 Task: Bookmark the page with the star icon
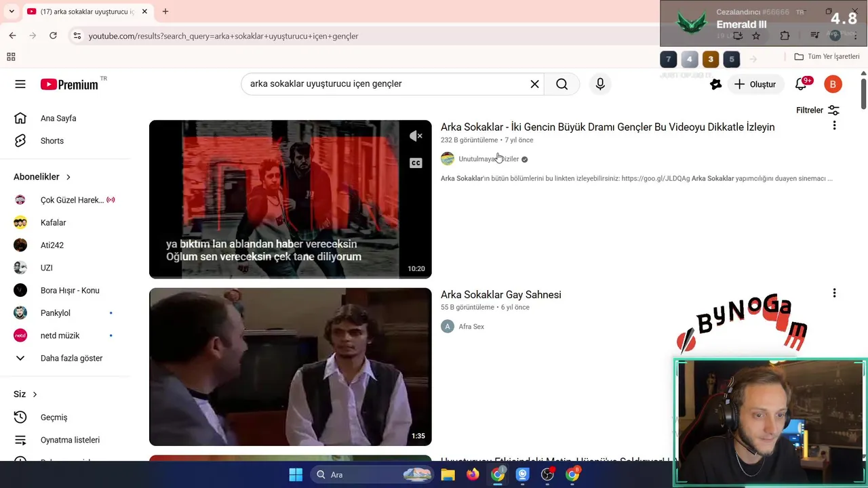pos(757,36)
